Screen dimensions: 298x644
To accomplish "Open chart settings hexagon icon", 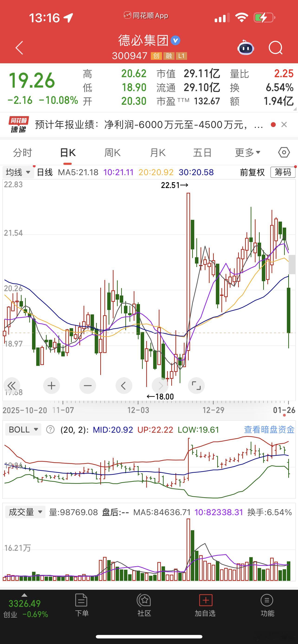I will pyautogui.click(x=284, y=152).
